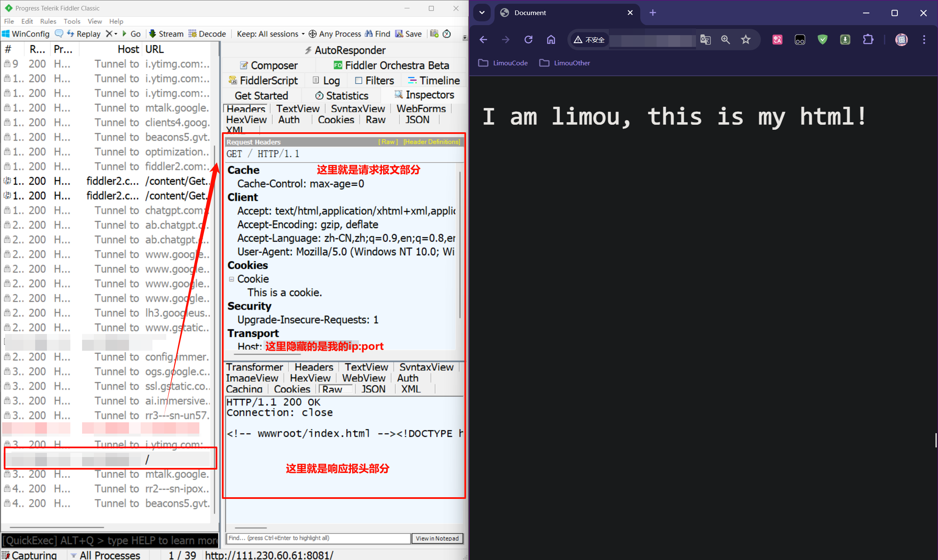Click the Header Definitions link
The image size is (938, 560).
pyautogui.click(x=431, y=142)
